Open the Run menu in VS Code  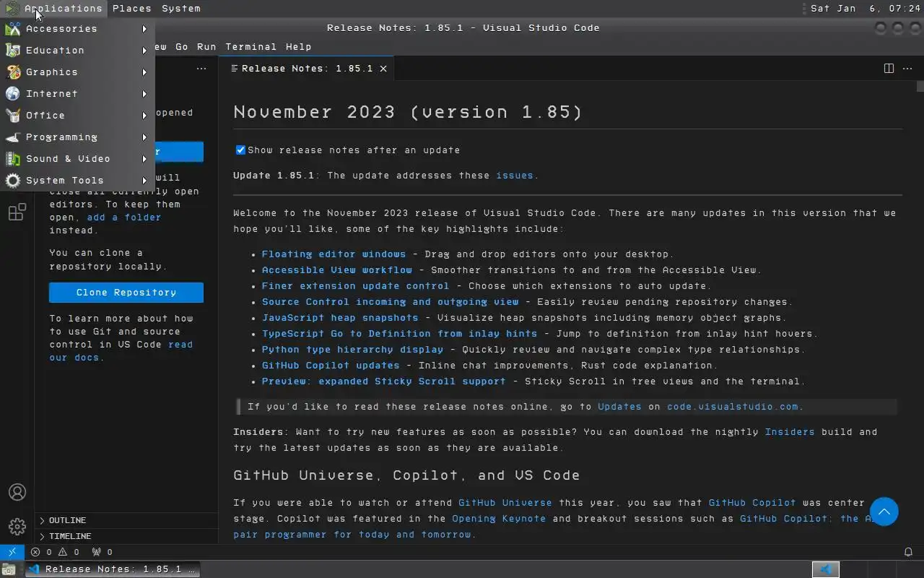(206, 47)
